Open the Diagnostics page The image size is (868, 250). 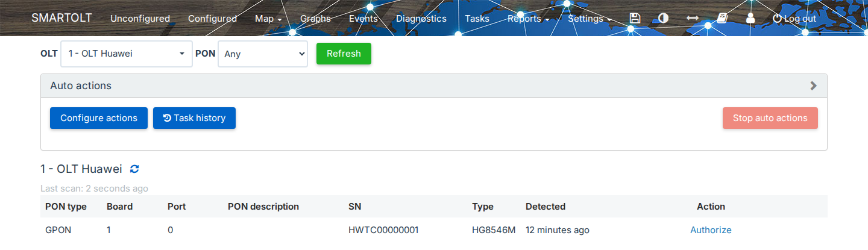point(421,19)
